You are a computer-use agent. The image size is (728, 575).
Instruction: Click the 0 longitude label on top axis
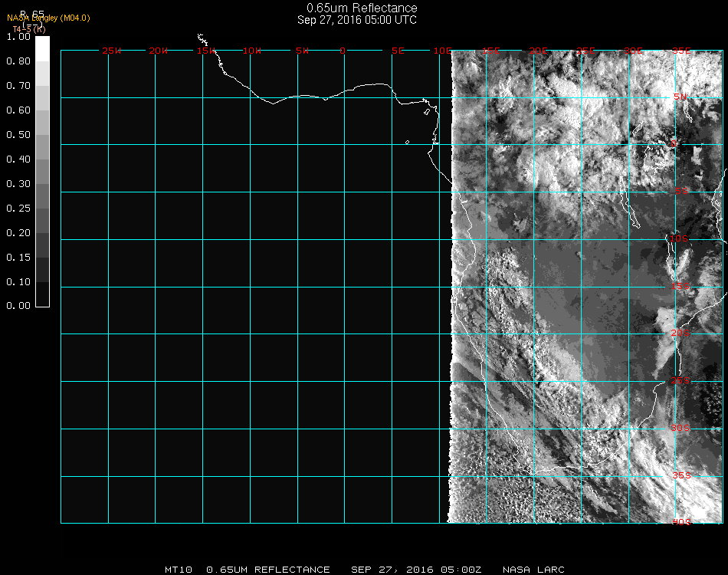[x=343, y=51]
